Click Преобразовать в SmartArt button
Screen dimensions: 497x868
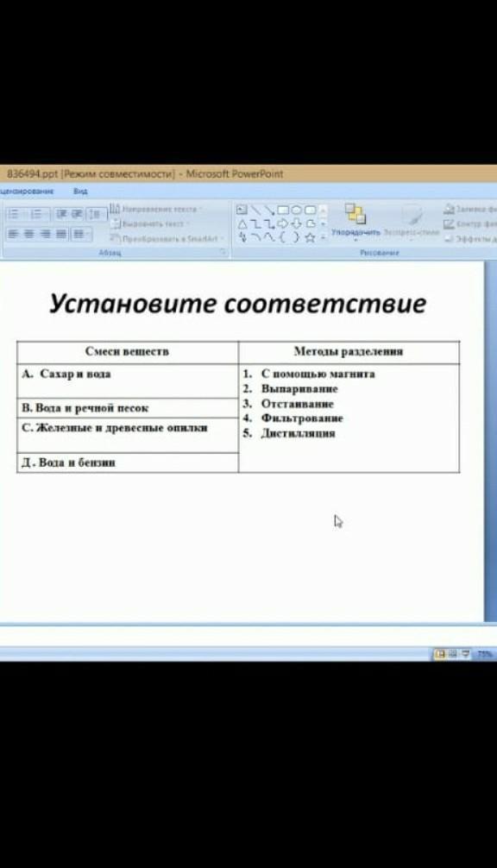pyautogui.click(x=166, y=238)
